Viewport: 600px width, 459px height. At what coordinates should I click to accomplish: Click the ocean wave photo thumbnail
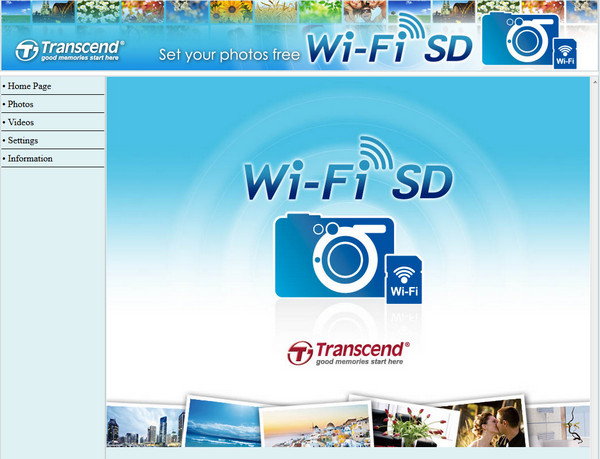coord(224,422)
